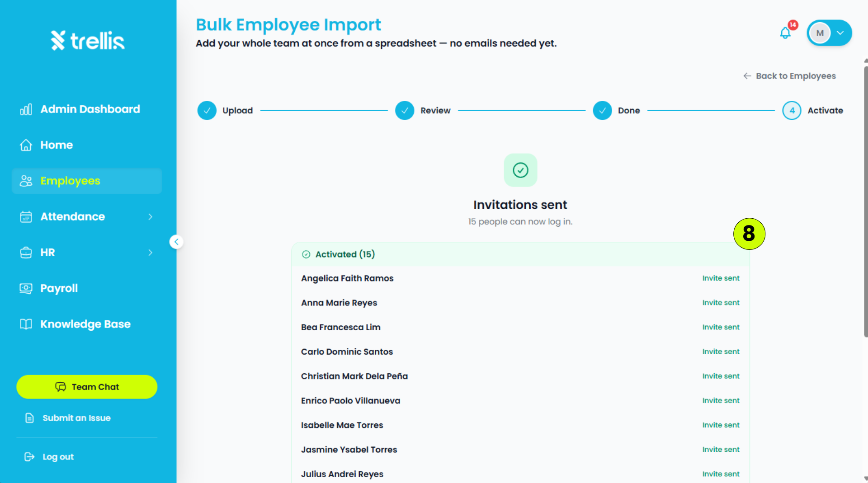Click the Admin Dashboard bar chart icon
Image resolution: width=868 pixels, height=483 pixels.
26,109
